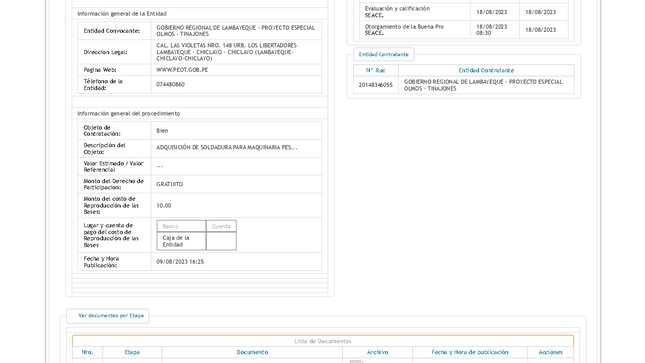
Task: Click 'Bien' contract object value
Action: pyautogui.click(x=162, y=131)
